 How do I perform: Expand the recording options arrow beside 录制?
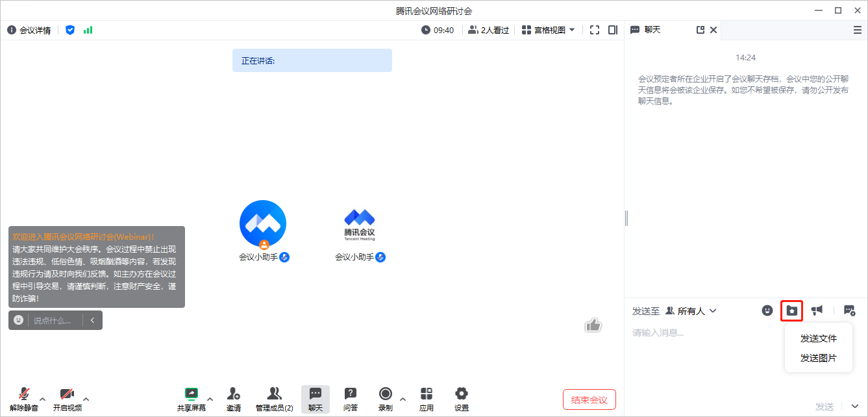(x=403, y=399)
